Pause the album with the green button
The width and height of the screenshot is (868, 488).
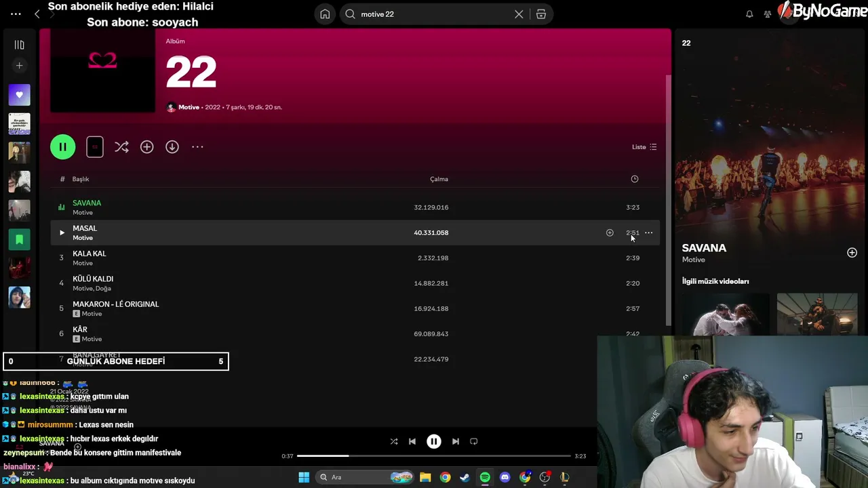tap(63, 147)
